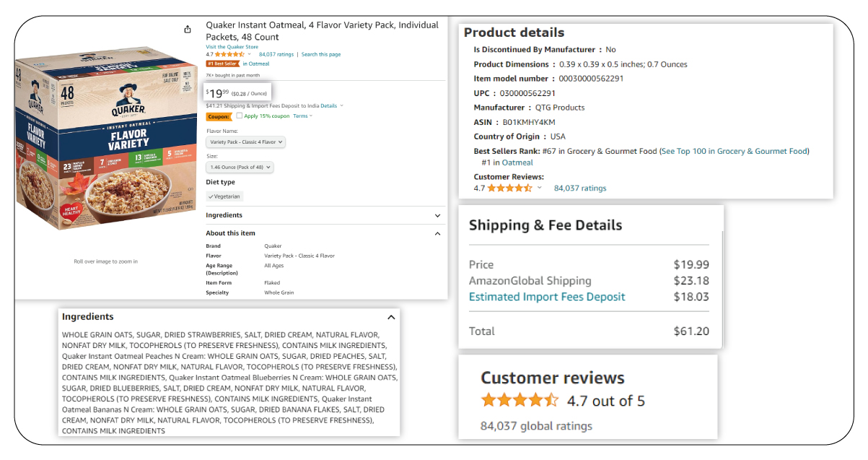Collapse the About this item section
The height and width of the screenshot is (460, 868).
tap(437, 233)
